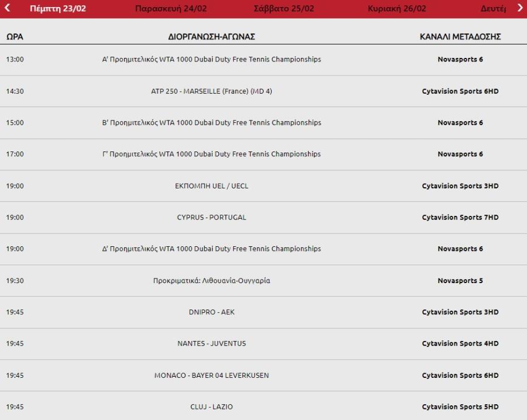Click the Novasports 5 channel
This screenshot has width=527, height=420.
coord(460,281)
